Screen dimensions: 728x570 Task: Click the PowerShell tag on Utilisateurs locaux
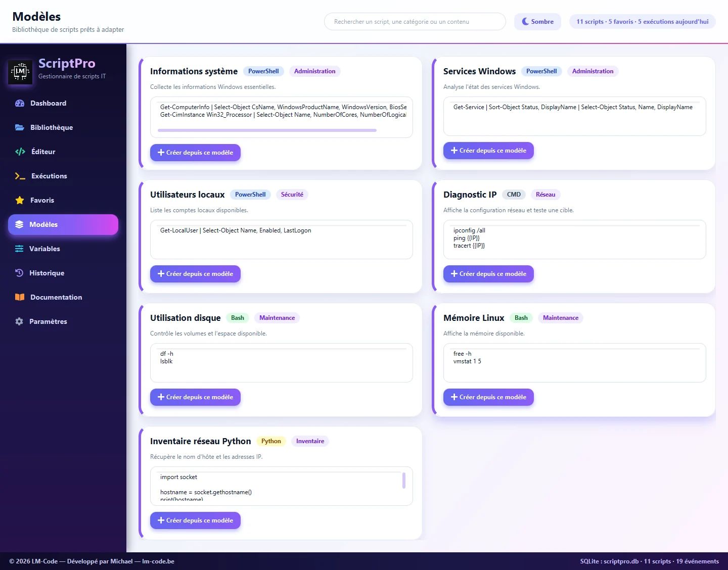pos(250,195)
